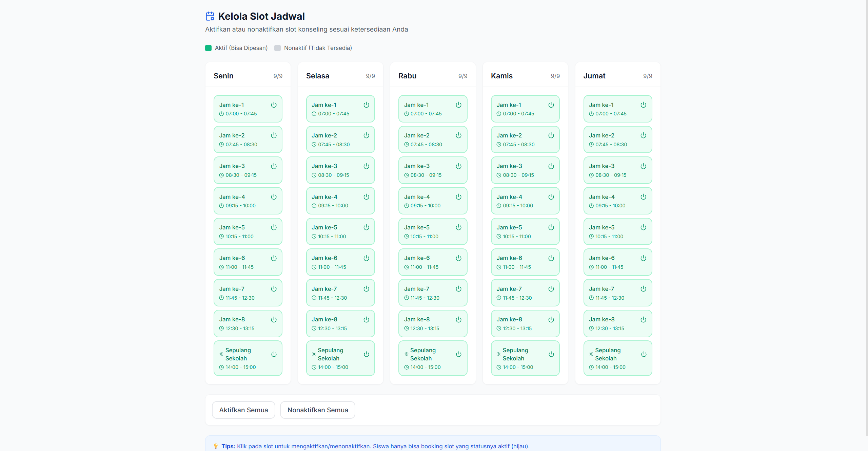Toggle Senin Jam ke-8 slot 12:30 - 13:15
The width and height of the screenshot is (868, 451).
[x=248, y=323]
